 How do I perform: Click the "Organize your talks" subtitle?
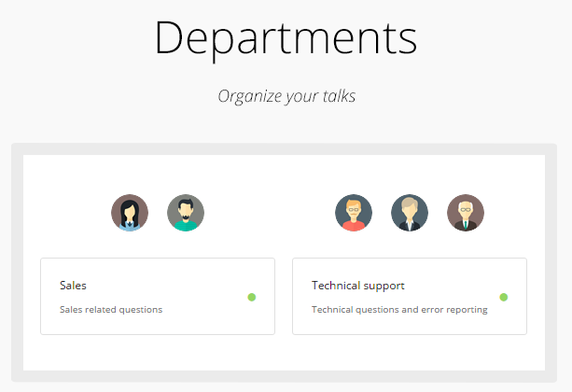pos(286,95)
